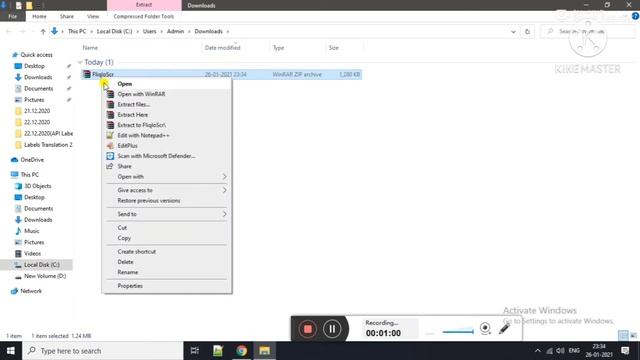Select Cut from the context menu
Viewport: 640px width, 360px height.
coord(122,227)
